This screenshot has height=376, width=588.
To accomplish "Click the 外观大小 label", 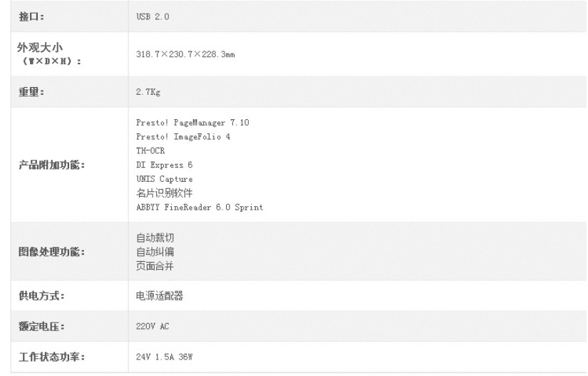I will pyautogui.click(x=40, y=47).
